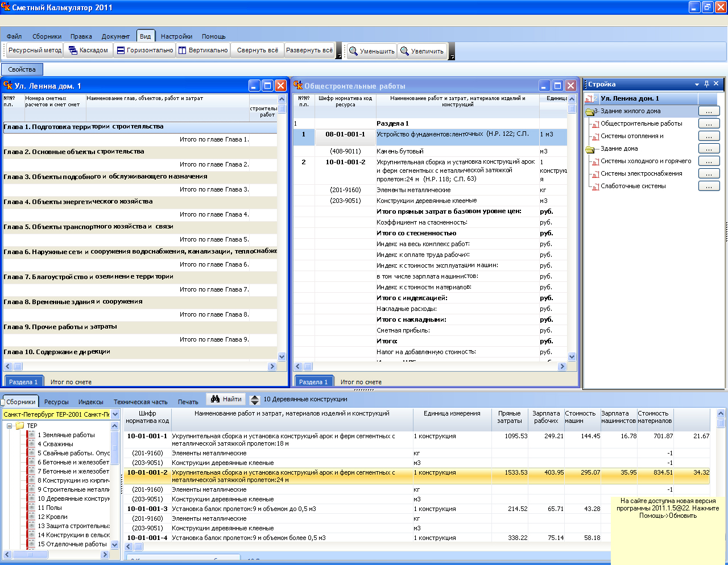Arrange windows with Вертикально button
Image resolution: width=728 pixels, height=565 pixels.
pyautogui.click(x=203, y=51)
